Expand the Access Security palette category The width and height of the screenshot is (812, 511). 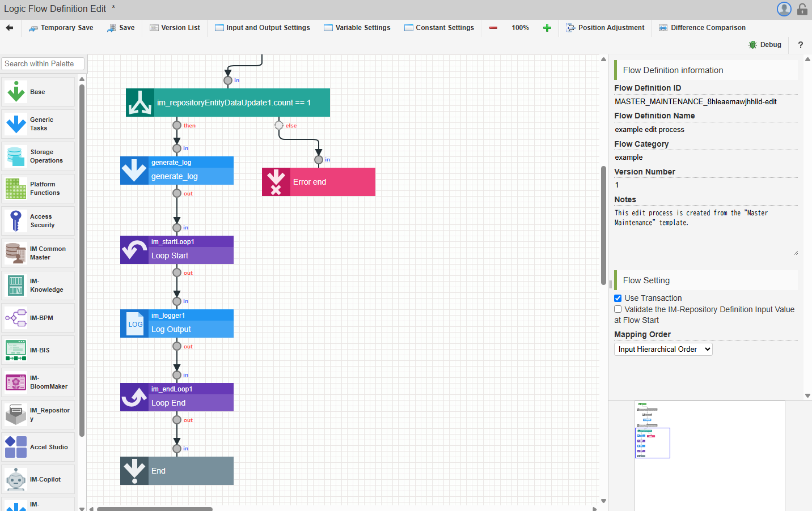pos(38,221)
